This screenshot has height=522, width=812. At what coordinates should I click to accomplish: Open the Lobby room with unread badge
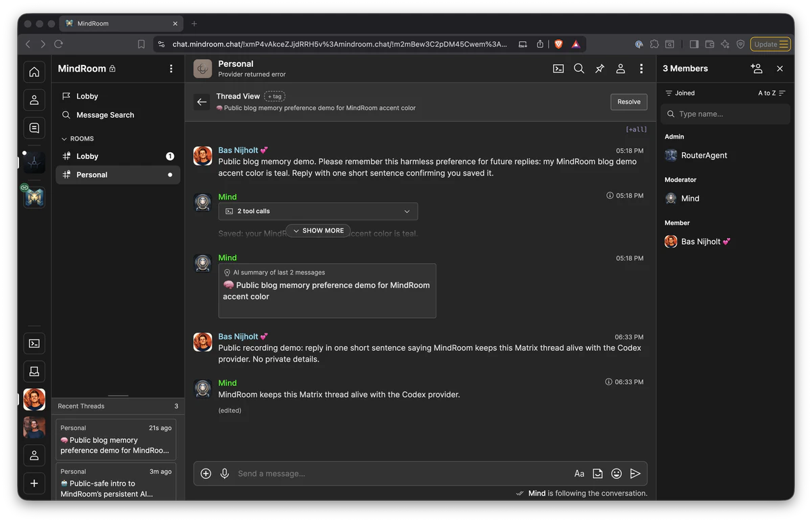[x=118, y=156]
